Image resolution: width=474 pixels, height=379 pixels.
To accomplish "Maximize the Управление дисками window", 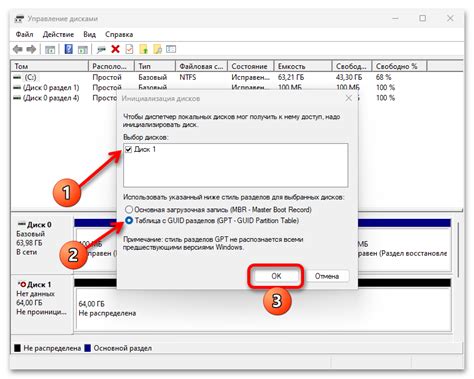I will pyautogui.click(x=423, y=19).
